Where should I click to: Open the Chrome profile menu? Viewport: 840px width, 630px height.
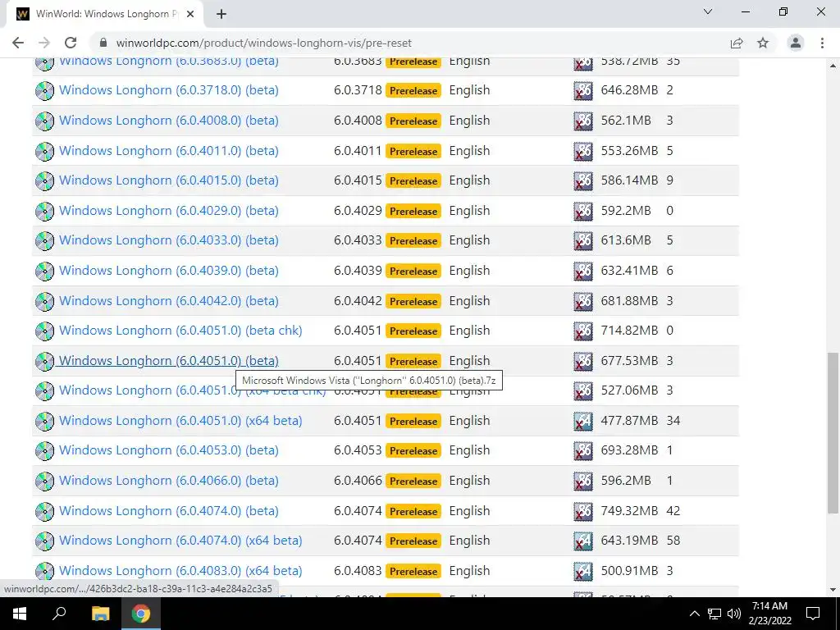pyautogui.click(x=796, y=43)
